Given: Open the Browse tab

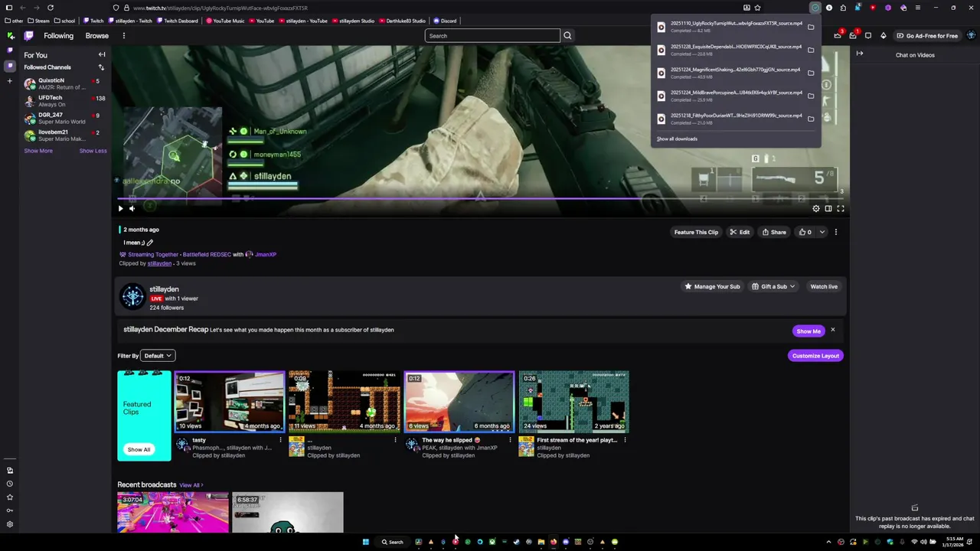Looking at the screenshot, I should (96, 36).
